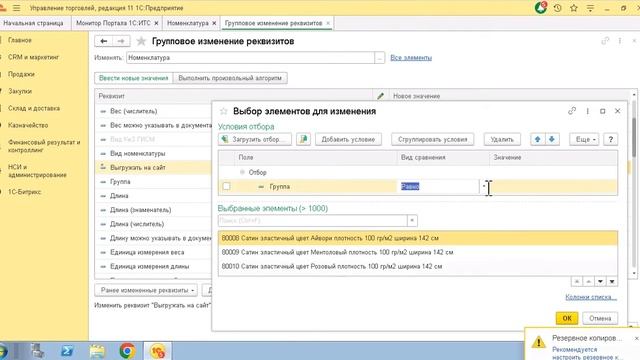640x360 pixels.
Task: Open favorites star in title bar
Action: (x=574, y=8)
